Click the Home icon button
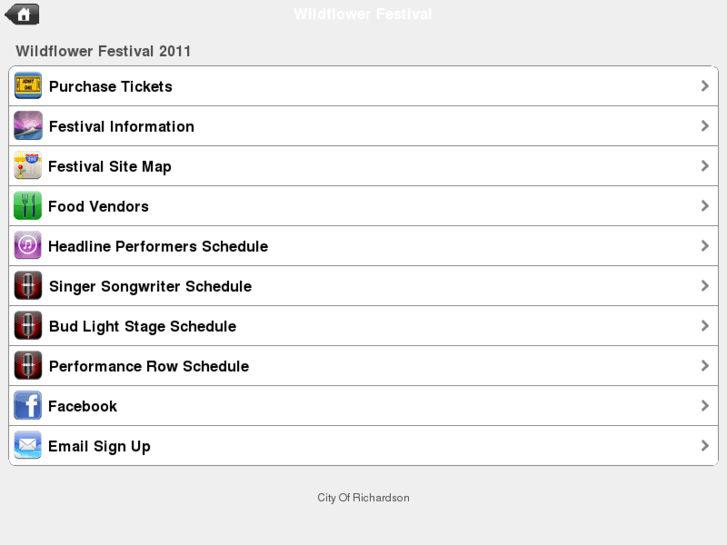The width and height of the screenshot is (727, 545). [22, 14]
